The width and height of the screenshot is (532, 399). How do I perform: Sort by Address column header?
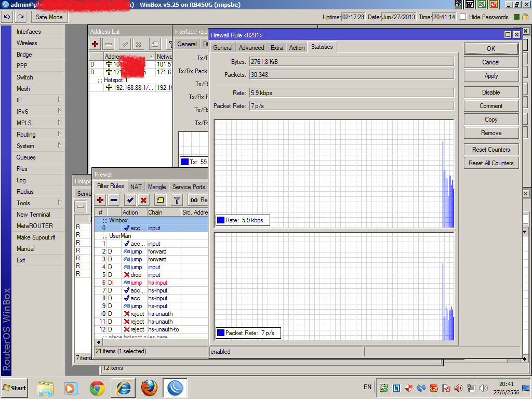[129, 56]
